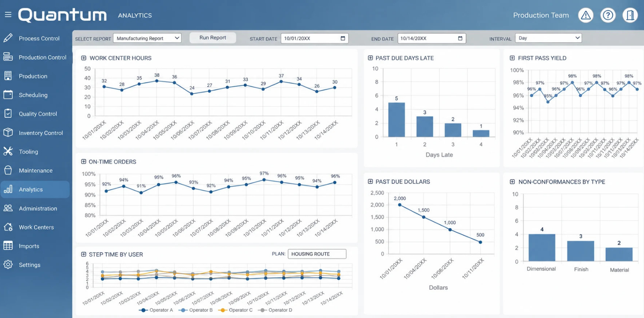Click the Work Centers icon
The width and height of the screenshot is (644, 318).
(8, 227)
